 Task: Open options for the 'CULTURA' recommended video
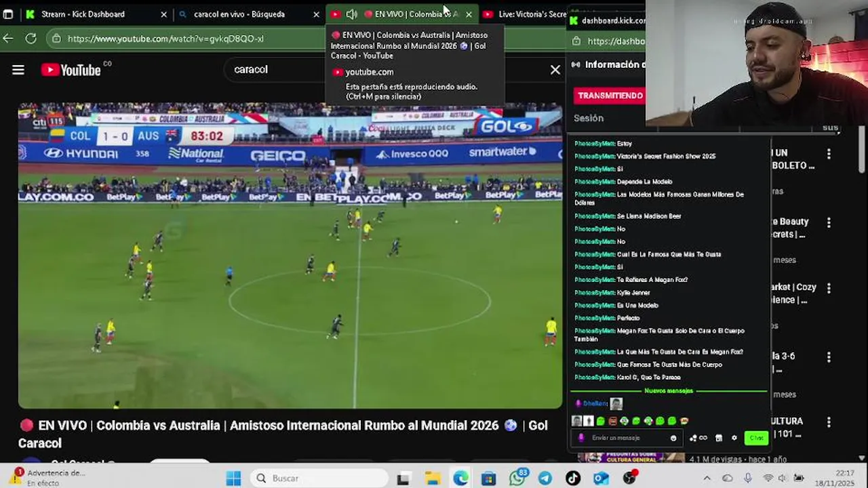[x=829, y=422]
